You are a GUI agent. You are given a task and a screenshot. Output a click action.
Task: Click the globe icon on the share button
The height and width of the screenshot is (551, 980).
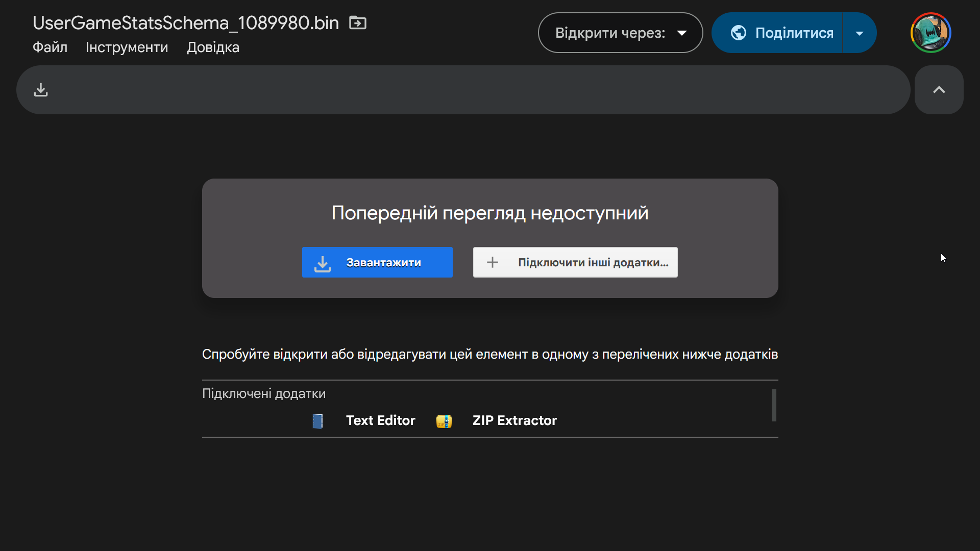[x=738, y=33]
